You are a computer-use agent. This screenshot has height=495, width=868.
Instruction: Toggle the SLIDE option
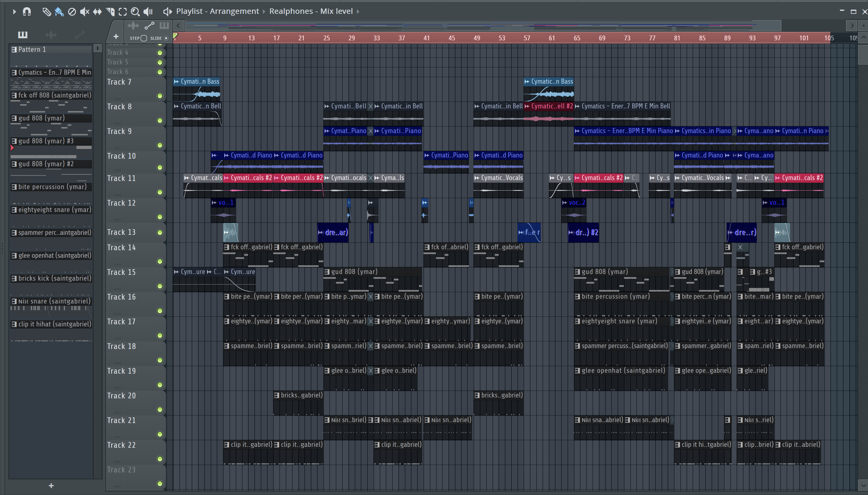pyautogui.click(x=166, y=38)
